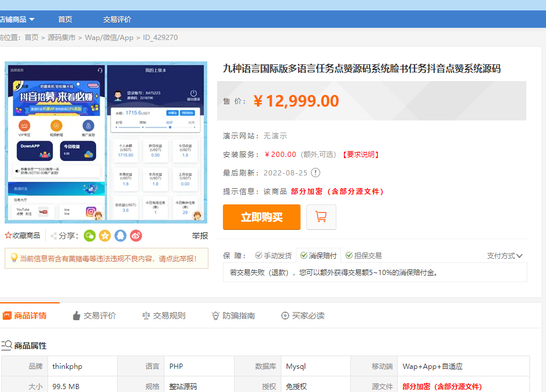This screenshot has width=546, height=392.
Task: Switch to the 防骗指南 tab
Action: 233,316
